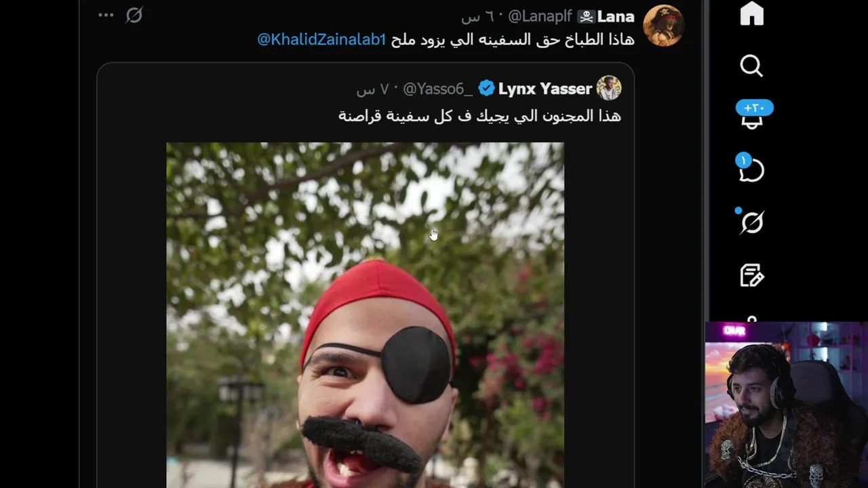Image resolution: width=868 pixels, height=488 pixels.
Task: Open the @KhalidZainalab1 mention link
Action: (321, 39)
